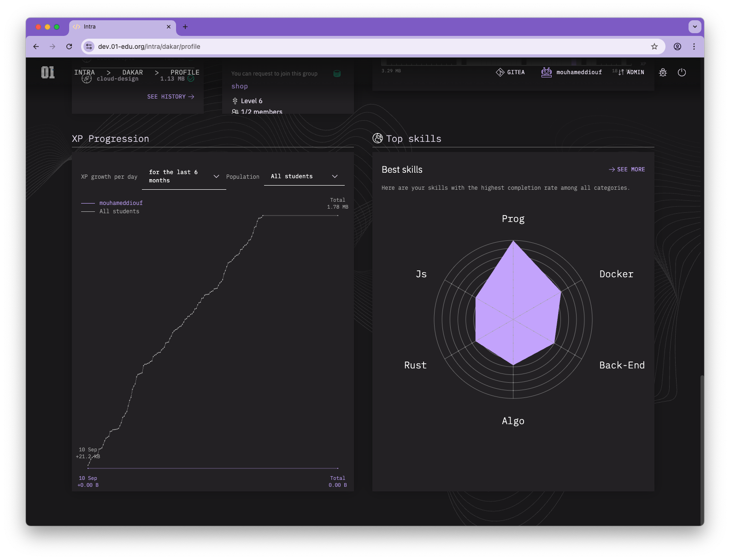Go to DAKAR breadcrumb
The image size is (730, 560).
click(132, 72)
